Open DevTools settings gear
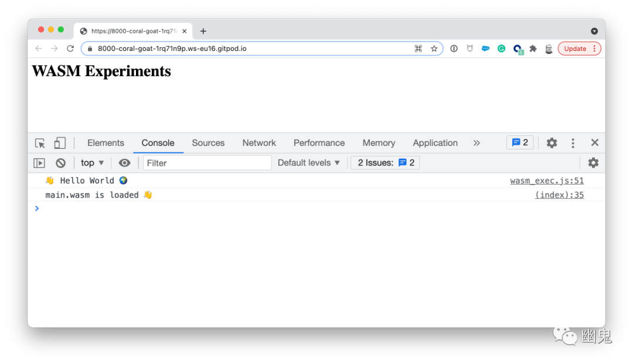Viewport: 633px width, 364px height. (552, 143)
